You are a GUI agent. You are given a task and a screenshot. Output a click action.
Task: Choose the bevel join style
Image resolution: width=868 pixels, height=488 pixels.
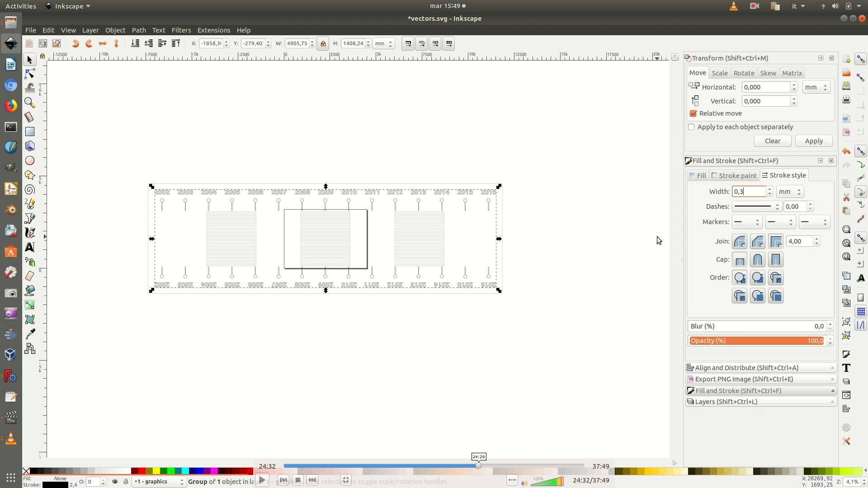[758, 241]
